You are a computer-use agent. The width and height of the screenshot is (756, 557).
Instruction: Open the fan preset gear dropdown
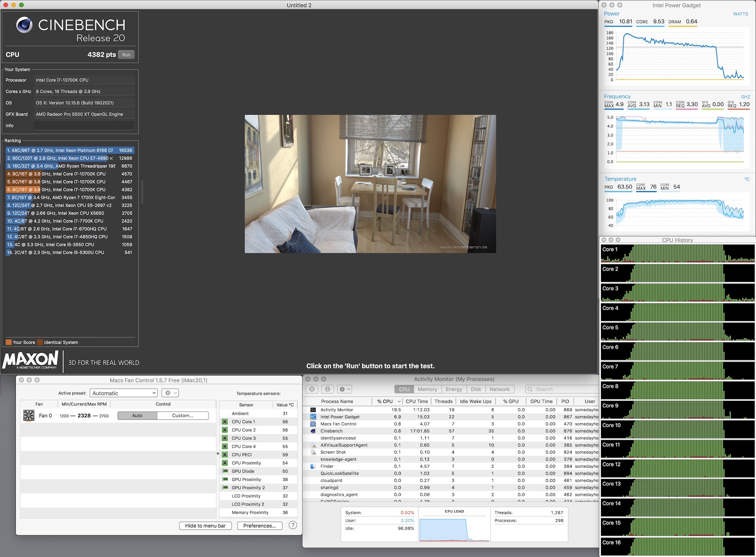(170, 393)
